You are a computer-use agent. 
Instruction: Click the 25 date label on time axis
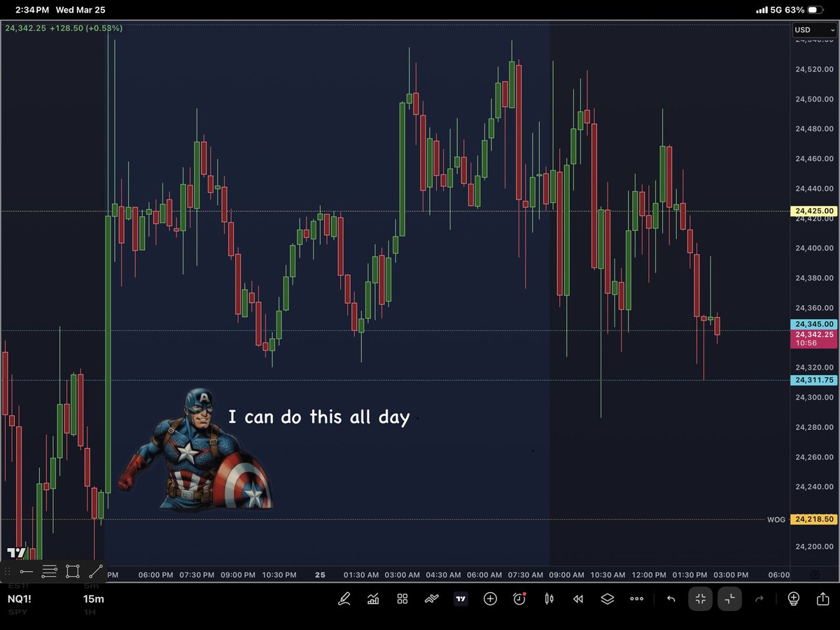coord(320,575)
